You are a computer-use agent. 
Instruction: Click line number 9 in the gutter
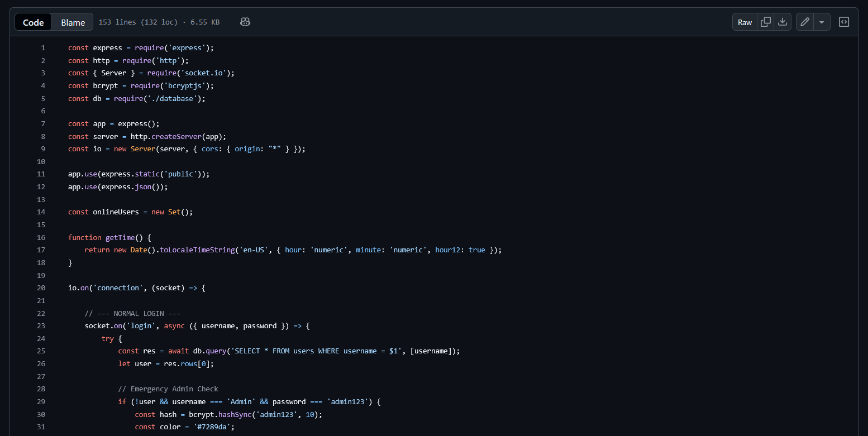[43, 149]
